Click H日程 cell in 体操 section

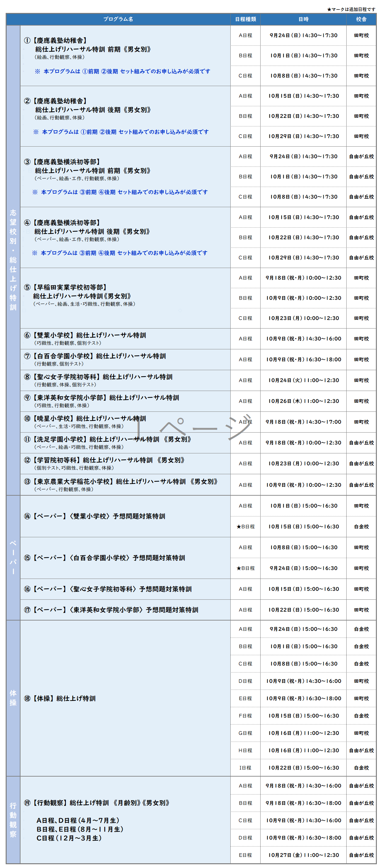(x=245, y=750)
